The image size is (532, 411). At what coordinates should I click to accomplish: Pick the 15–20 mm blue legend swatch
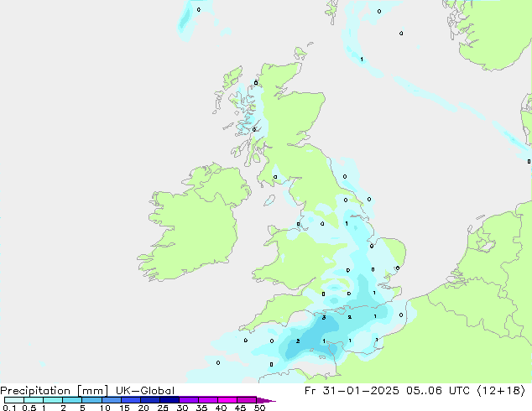131,400
